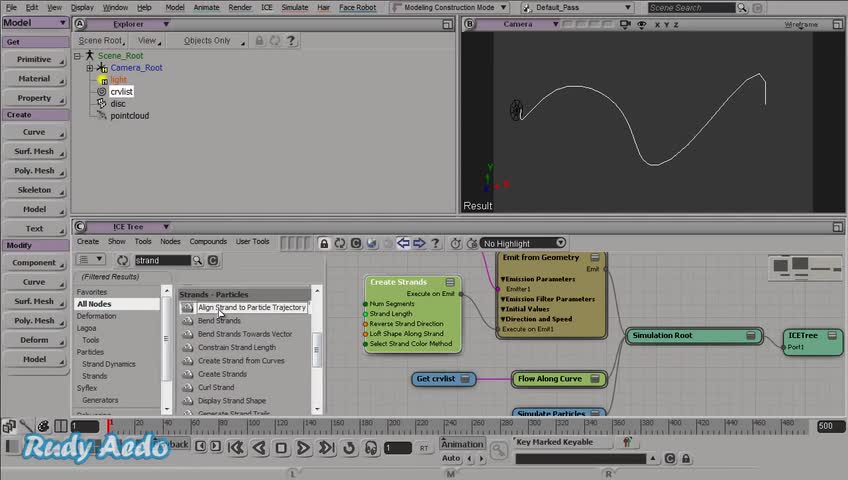Open the Simulate menu
This screenshot has width=848, height=480.
pos(295,8)
